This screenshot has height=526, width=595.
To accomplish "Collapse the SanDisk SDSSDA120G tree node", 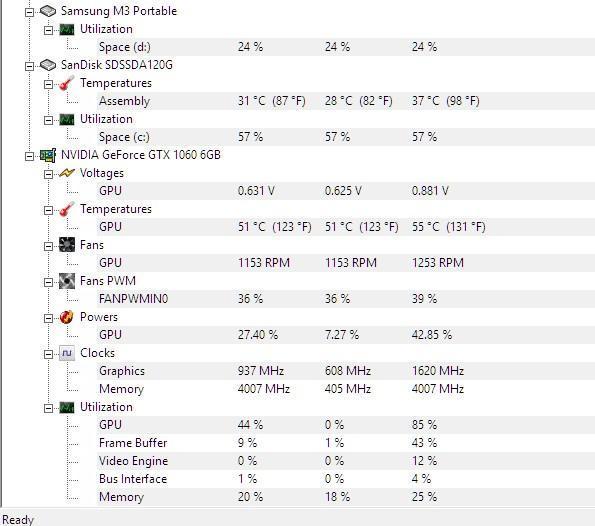I will (29, 66).
